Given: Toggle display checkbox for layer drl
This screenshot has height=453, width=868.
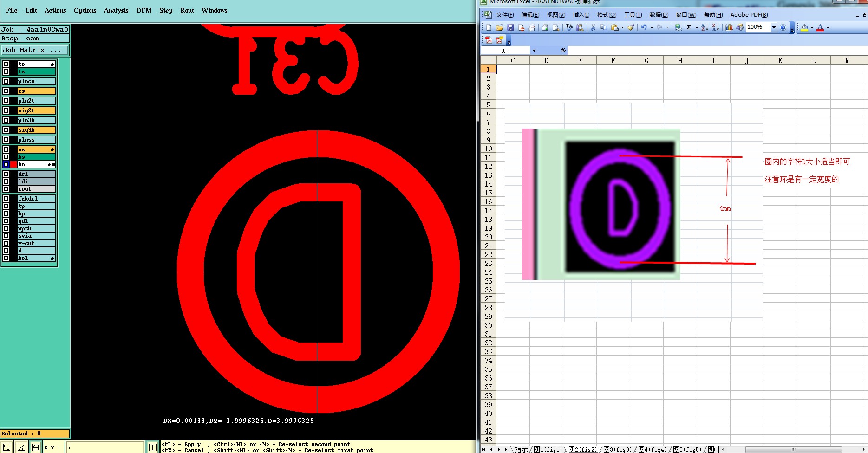Looking at the screenshot, I should tap(6, 174).
